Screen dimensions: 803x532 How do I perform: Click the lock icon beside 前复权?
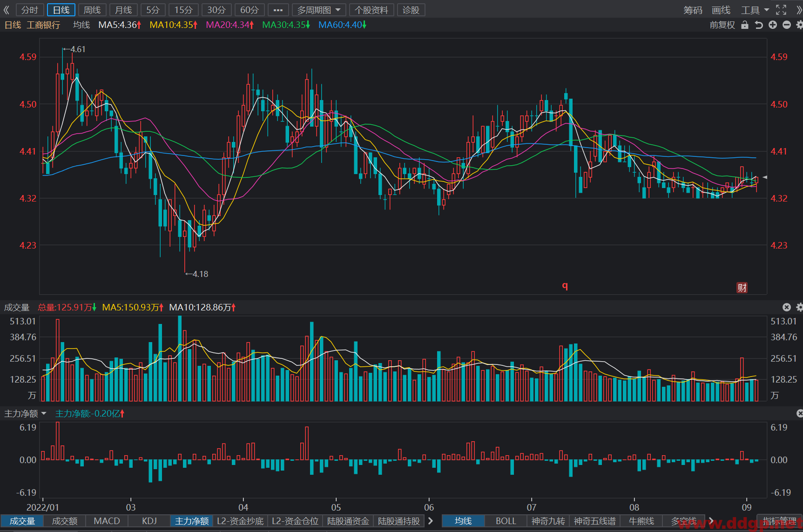pos(745,25)
